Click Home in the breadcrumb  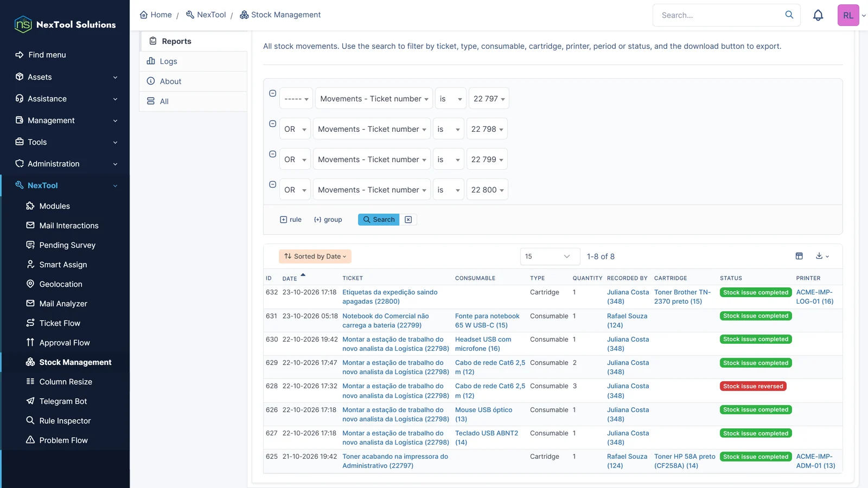(156, 15)
